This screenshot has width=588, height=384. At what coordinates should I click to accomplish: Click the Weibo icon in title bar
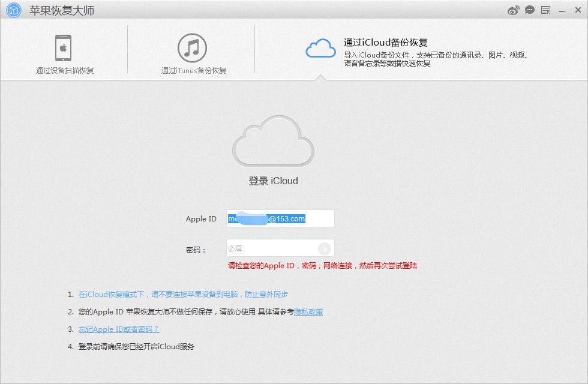(513, 10)
